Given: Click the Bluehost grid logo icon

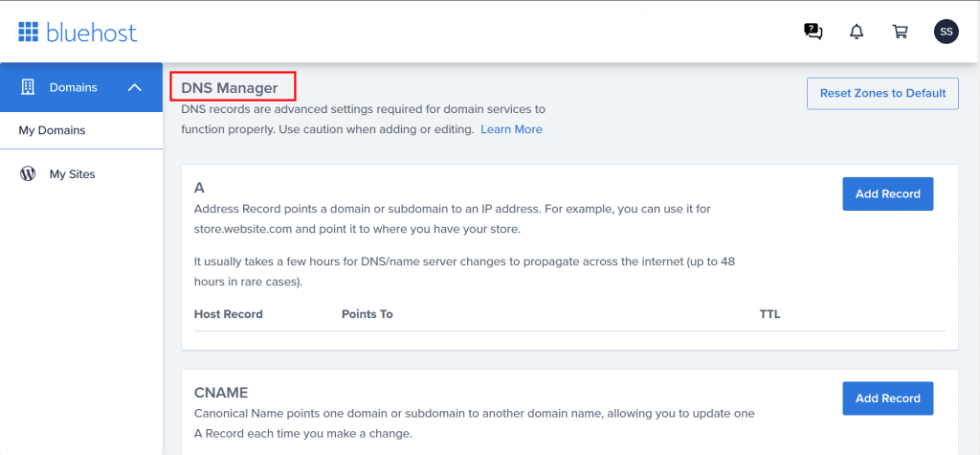Looking at the screenshot, I should (28, 32).
